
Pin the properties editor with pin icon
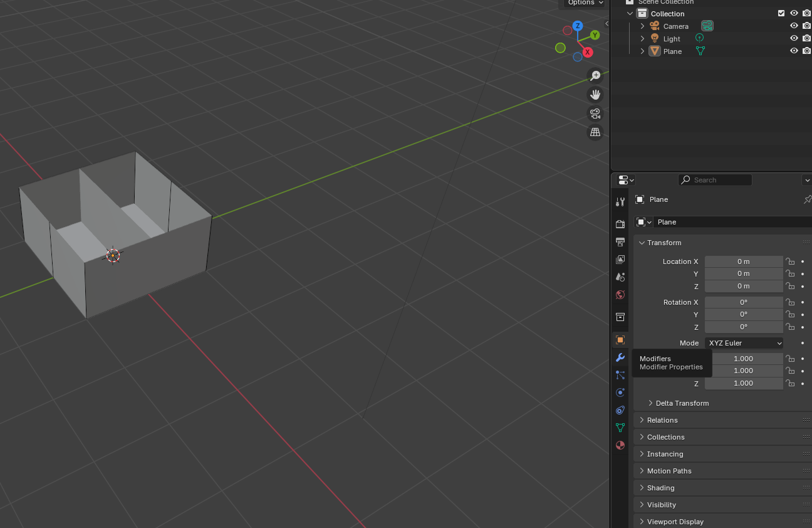point(808,199)
